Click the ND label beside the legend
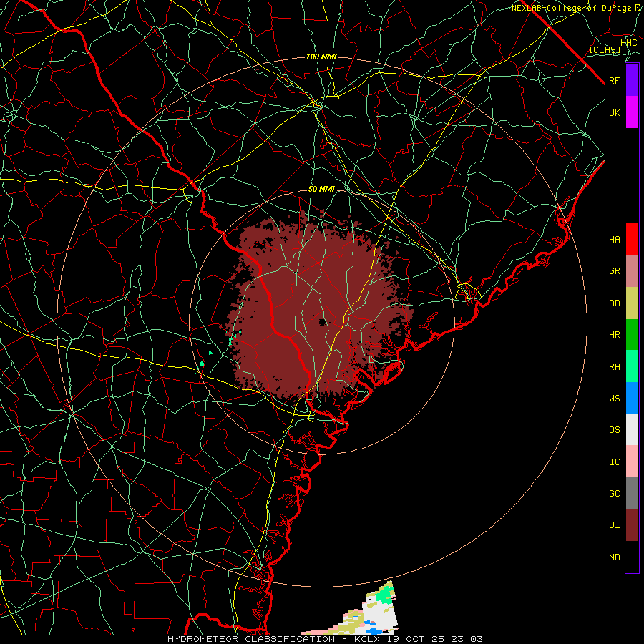Screen dimensions: 644x644 (x=614, y=557)
